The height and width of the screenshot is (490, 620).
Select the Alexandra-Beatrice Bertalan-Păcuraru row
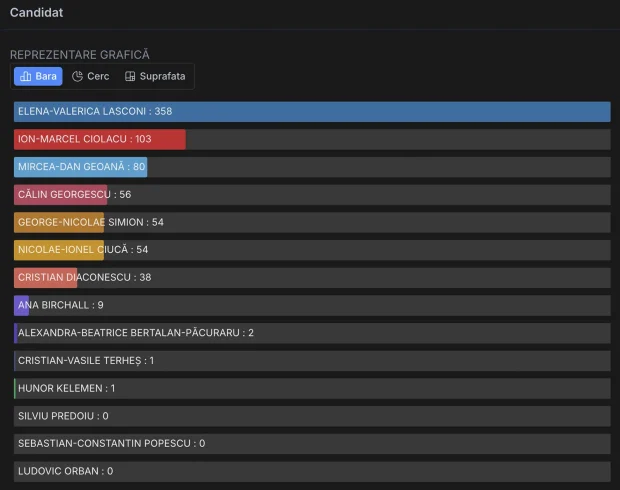coord(312,333)
